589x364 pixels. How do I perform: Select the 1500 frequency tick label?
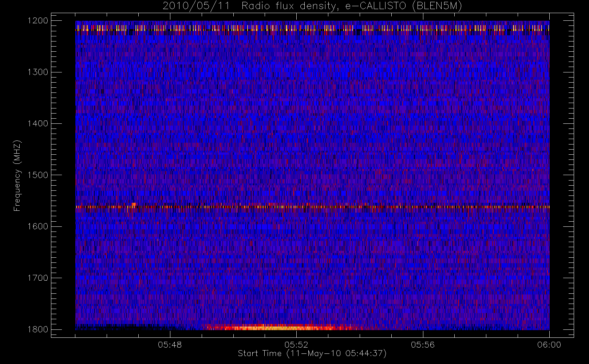pos(38,175)
